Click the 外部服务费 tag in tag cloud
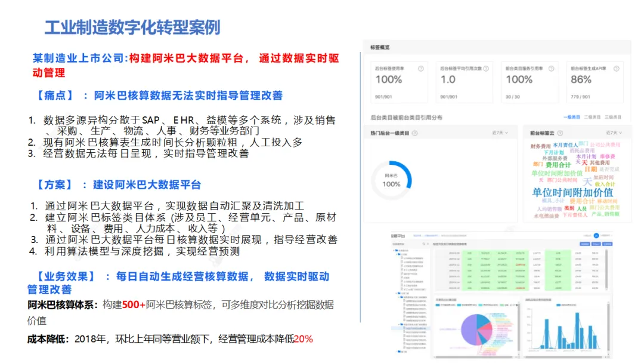This screenshot has width=644, height=363. [x=555, y=158]
